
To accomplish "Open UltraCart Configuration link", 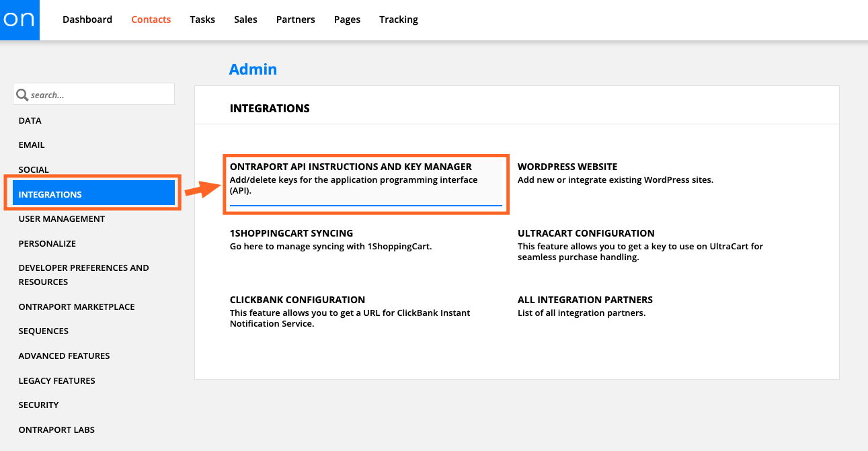I will (x=586, y=233).
